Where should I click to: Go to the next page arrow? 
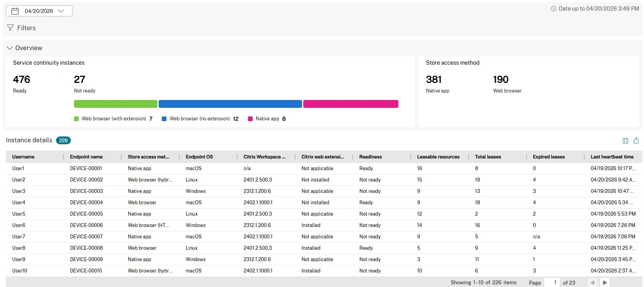[x=605, y=282]
